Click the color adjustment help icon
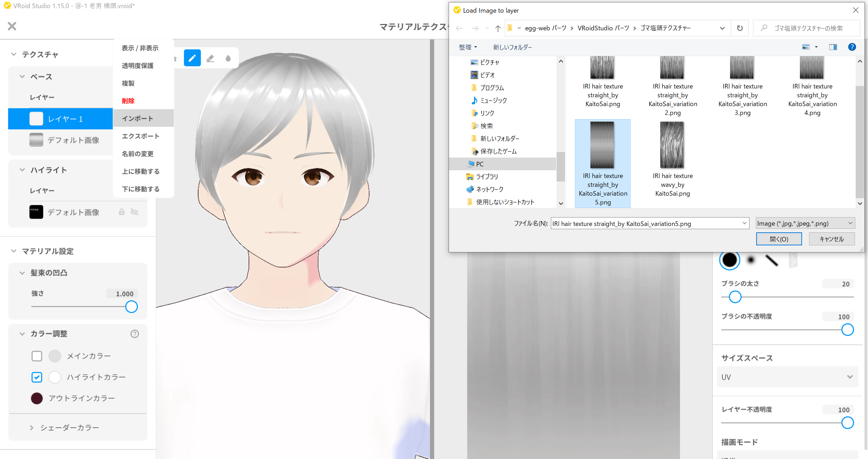Viewport: 868px width, 459px height. coord(134,333)
